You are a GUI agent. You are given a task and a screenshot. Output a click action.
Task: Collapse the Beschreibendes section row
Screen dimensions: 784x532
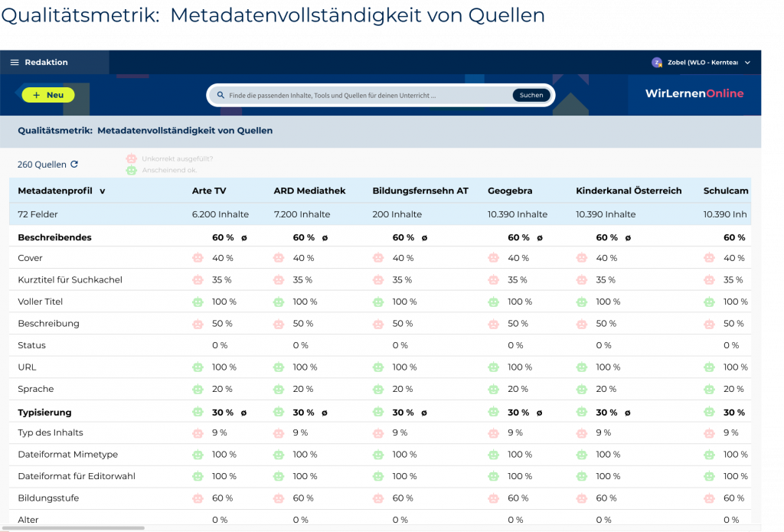click(54, 237)
